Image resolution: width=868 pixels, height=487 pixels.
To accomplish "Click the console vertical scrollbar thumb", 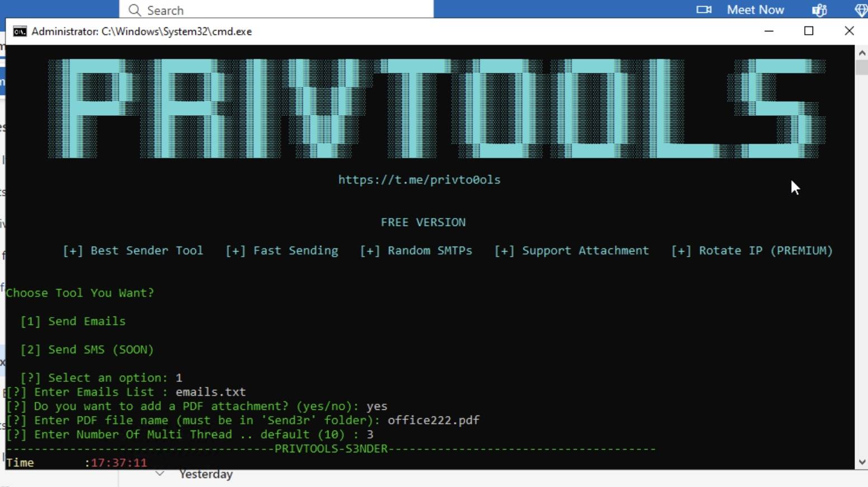I will 862,67.
